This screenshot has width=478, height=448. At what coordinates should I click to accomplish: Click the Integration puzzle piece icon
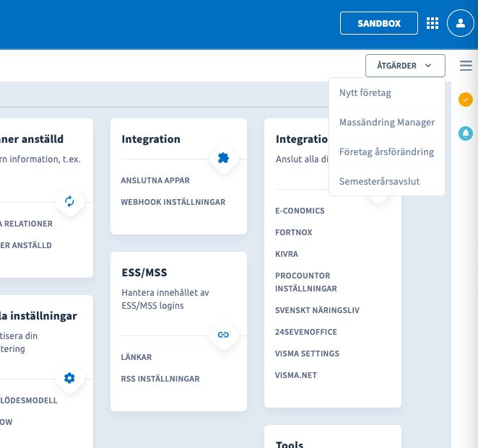click(224, 159)
